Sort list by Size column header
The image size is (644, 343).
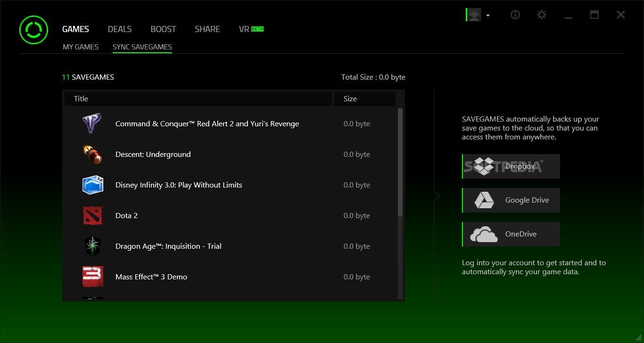(x=365, y=98)
